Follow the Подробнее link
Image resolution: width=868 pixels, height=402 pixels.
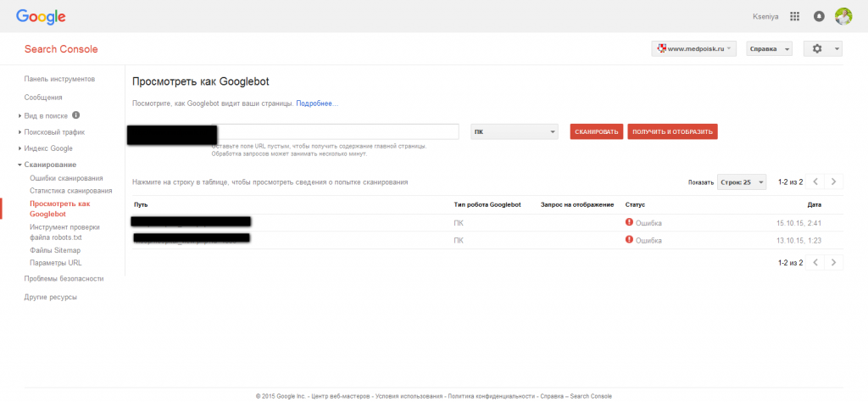[x=317, y=103]
